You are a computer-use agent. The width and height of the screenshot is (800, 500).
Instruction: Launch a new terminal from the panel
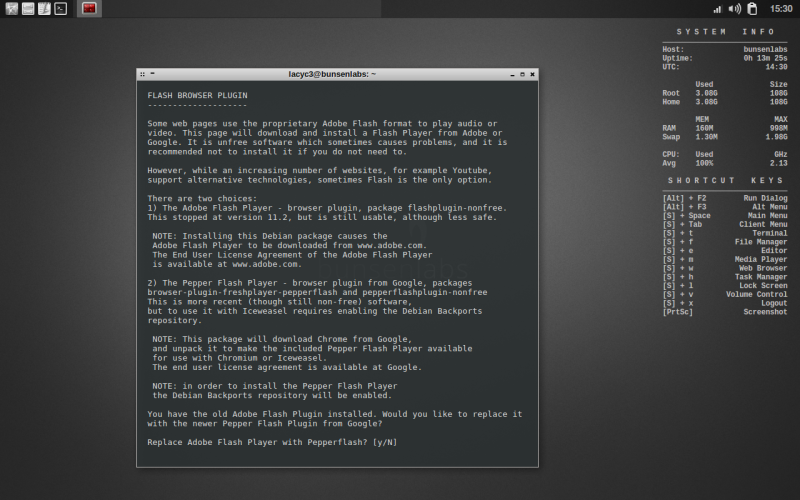[61, 9]
